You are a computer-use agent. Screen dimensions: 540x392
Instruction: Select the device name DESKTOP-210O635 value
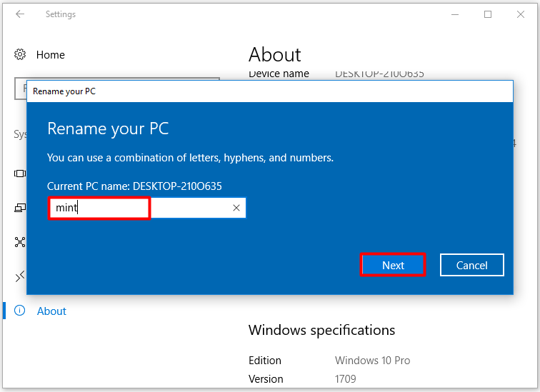click(x=379, y=74)
